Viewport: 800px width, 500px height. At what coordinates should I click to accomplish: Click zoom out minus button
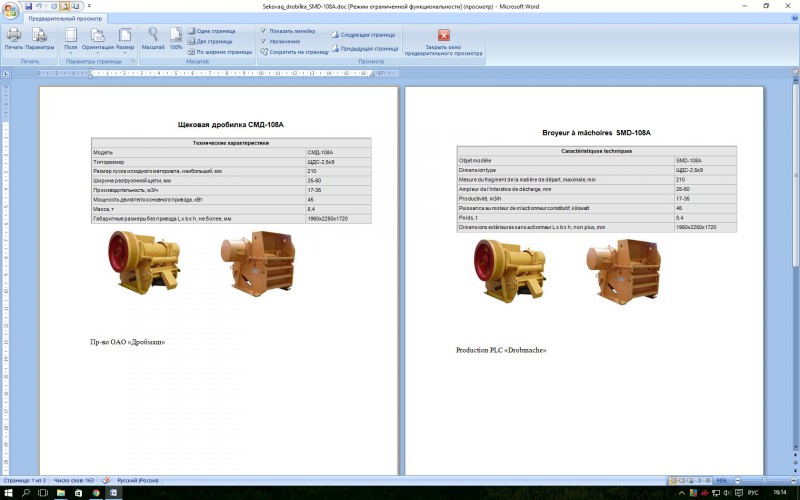pos(737,481)
